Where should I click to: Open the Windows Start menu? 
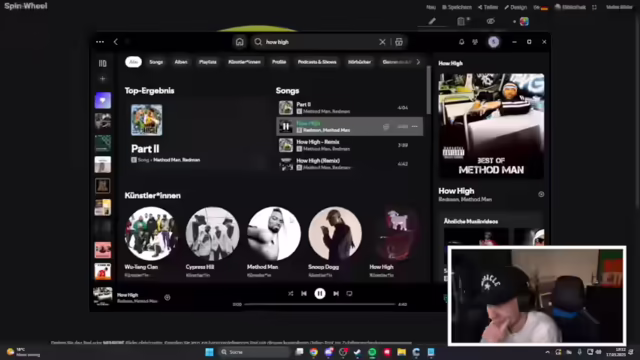209,352
